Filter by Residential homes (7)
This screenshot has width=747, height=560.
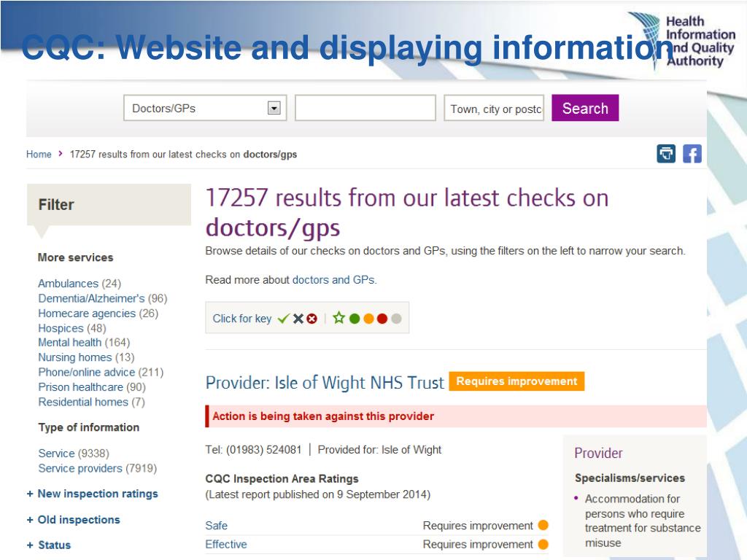coord(91,402)
